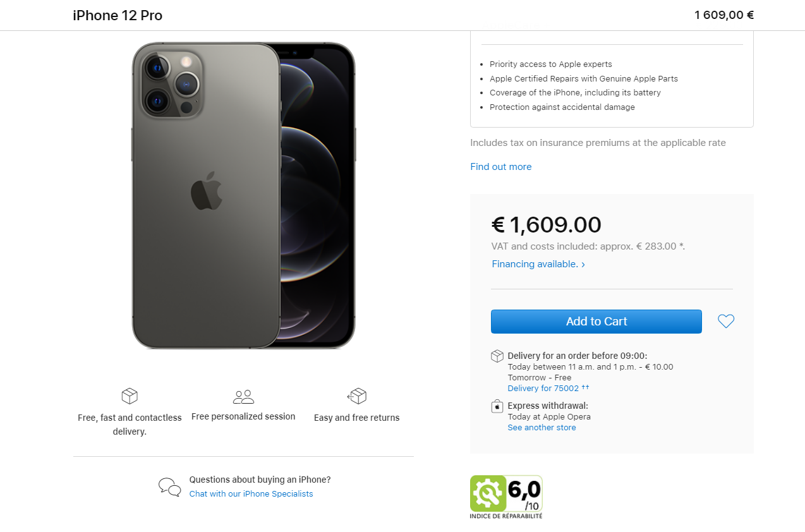The height and width of the screenshot is (532, 805).
Task: Click the contactless delivery package icon
Action: [x=130, y=396]
